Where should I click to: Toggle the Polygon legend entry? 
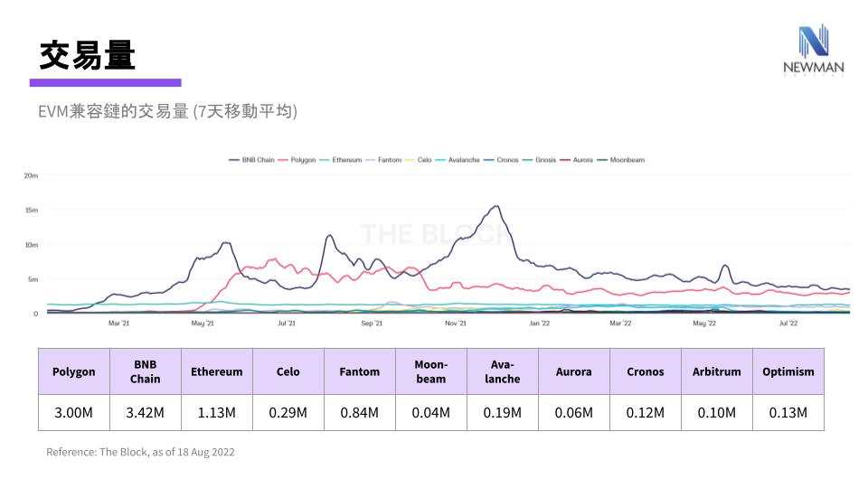pyautogui.click(x=297, y=160)
